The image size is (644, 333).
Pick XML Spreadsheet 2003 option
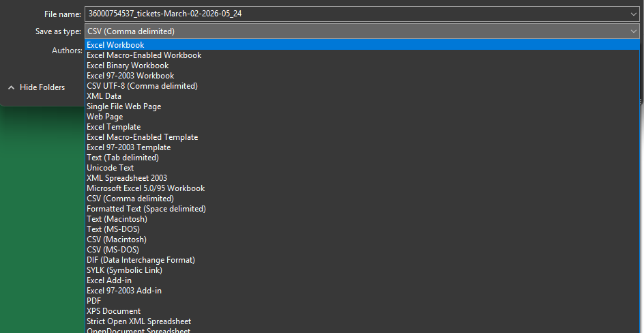(362, 178)
